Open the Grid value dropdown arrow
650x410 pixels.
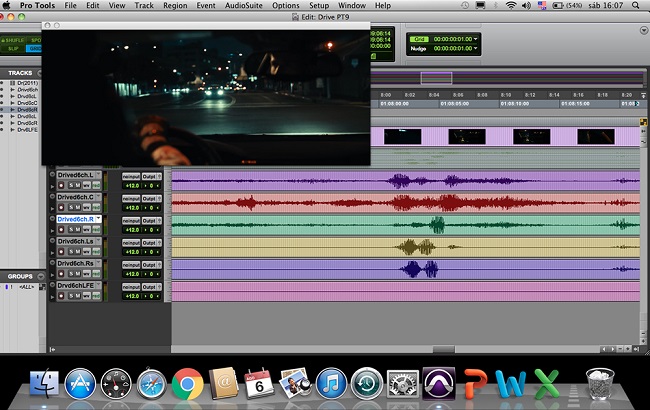click(x=475, y=37)
